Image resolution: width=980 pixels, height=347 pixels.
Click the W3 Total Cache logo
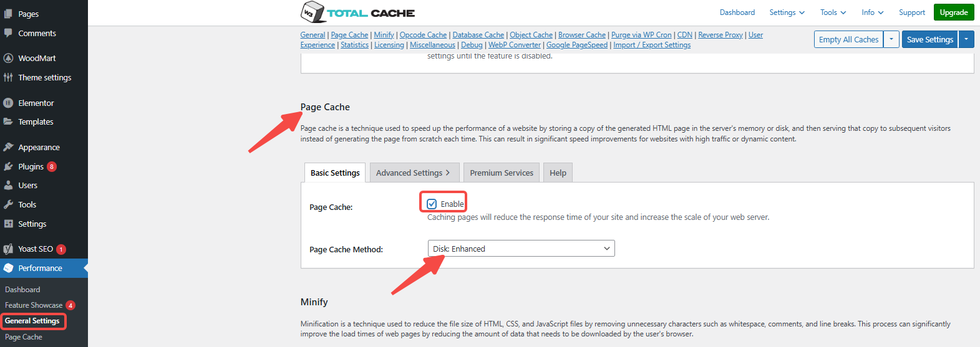(357, 12)
